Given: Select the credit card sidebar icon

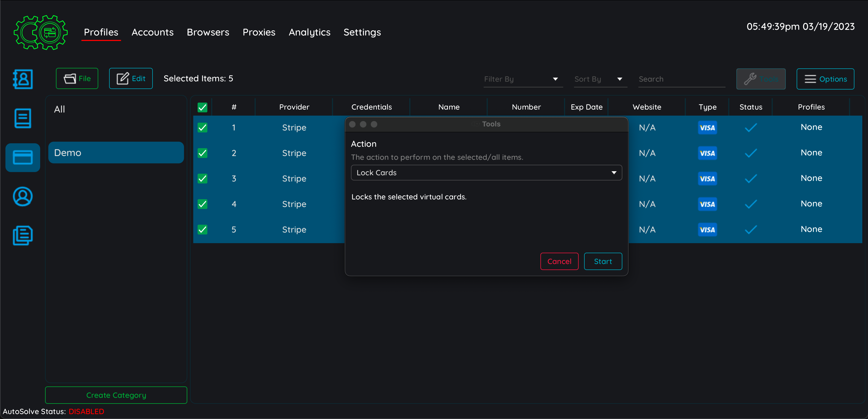Looking at the screenshot, I should pyautogui.click(x=23, y=157).
